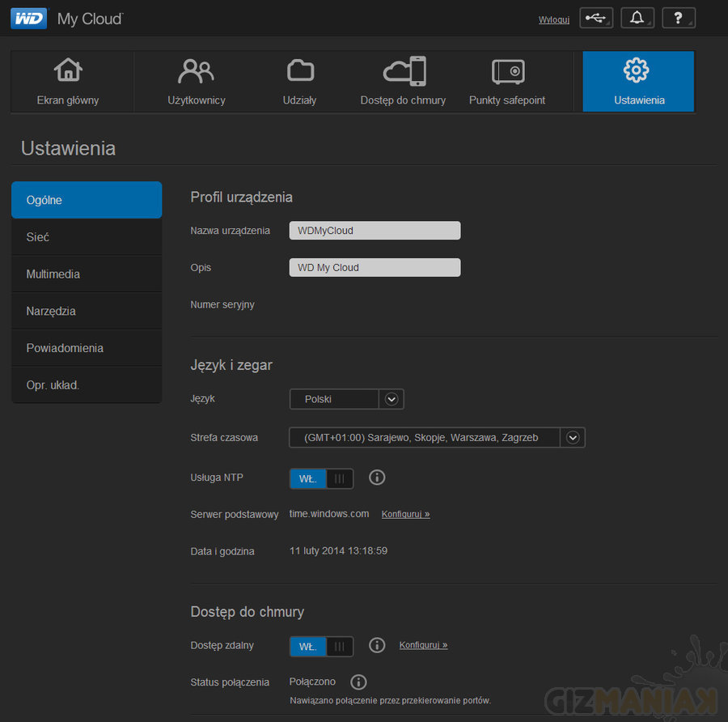Click info icon beside Połączono status
Screen dimensions: 728x722
click(x=358, y=682)
